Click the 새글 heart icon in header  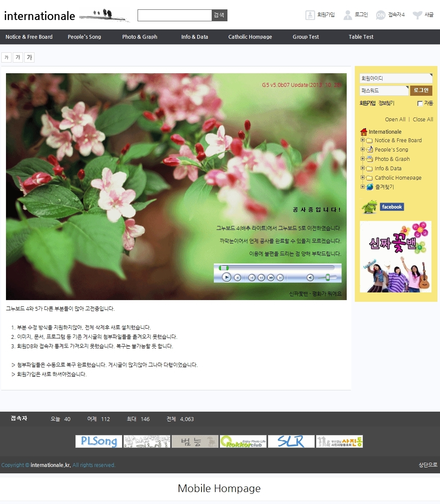coord(417,15)
